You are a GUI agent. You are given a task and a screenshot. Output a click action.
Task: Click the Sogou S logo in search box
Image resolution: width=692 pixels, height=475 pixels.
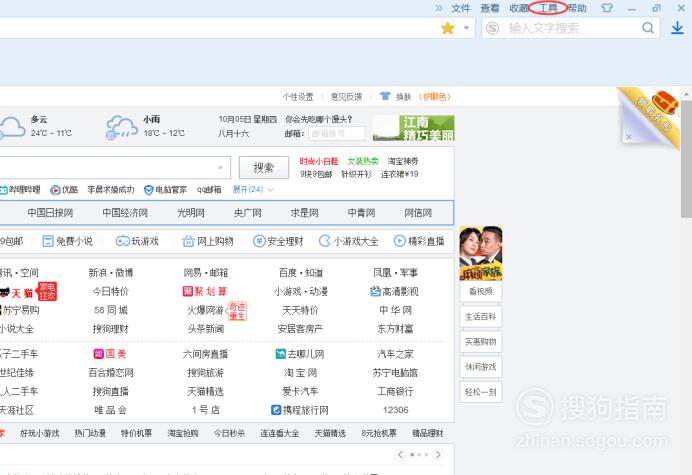493,28
